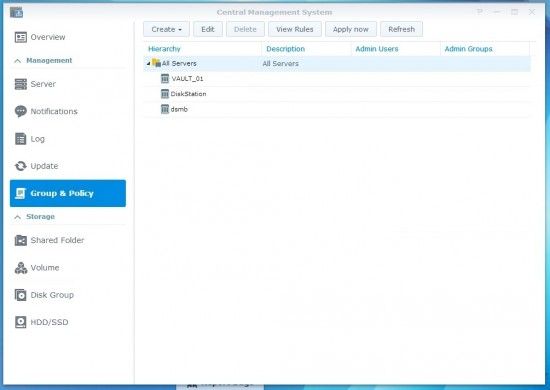Click the Refresh button
Screen dimensions: 550x390
pos(401,29)
